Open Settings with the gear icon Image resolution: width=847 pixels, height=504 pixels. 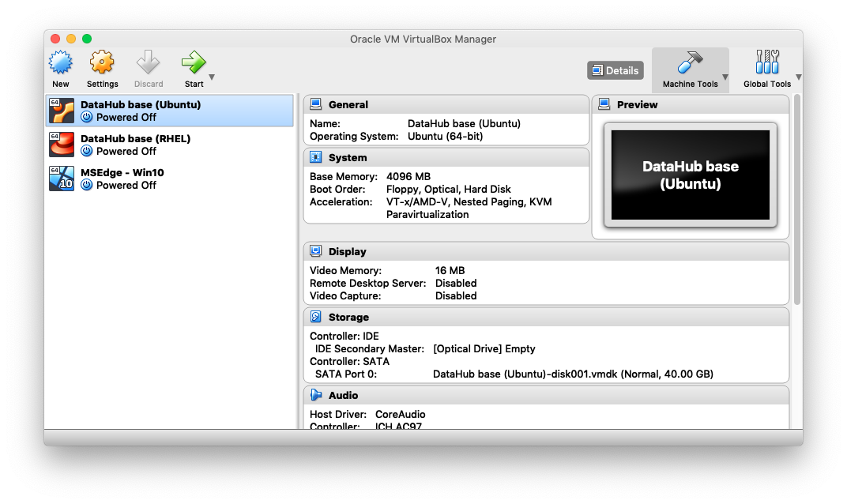click(x=102, y=62)
